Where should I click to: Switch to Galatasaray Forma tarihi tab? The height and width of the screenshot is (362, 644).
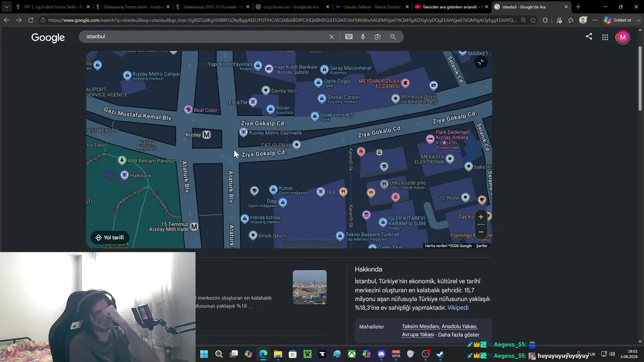(133, 7)
